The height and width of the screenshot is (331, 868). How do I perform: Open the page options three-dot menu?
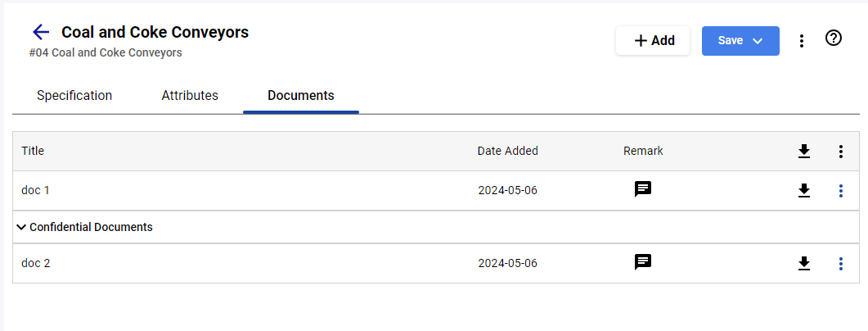click(801, 41)
